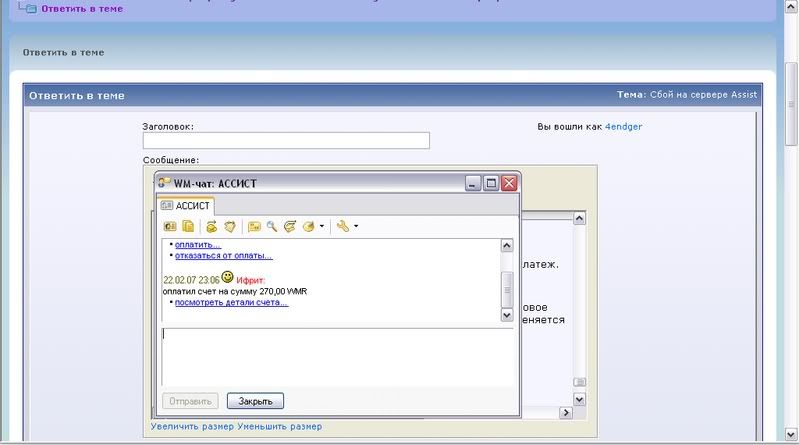Image resolution: width=799 pixels, height=445 pixels.
Task: Click the blue Ответить в теме panel header
Action: tap(393, 95)
